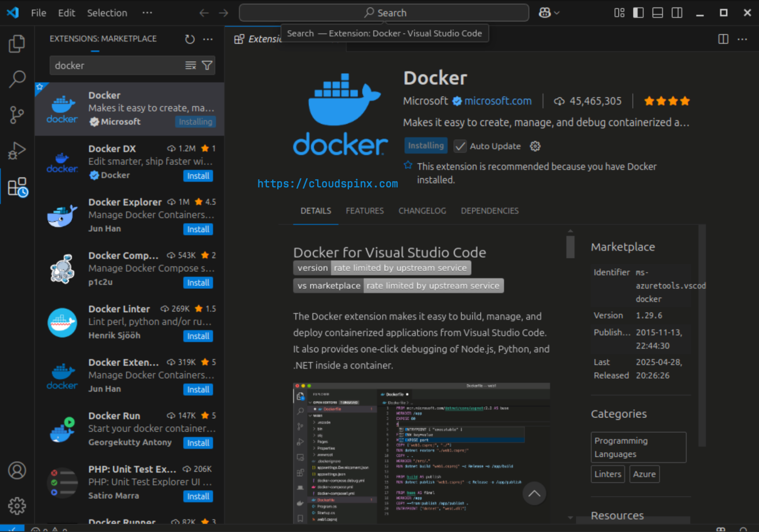Refresh the extensions marketplace list
759x532 pixels.
(x=190, y=39)
